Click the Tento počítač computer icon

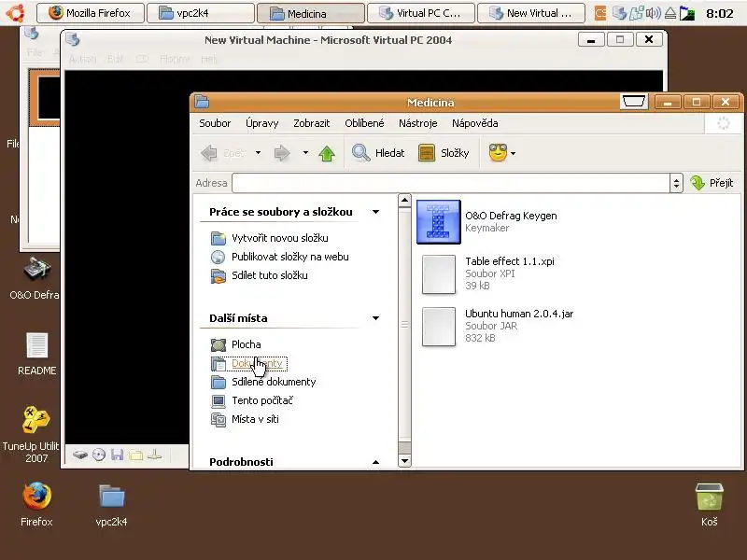(x=218, y=401)
